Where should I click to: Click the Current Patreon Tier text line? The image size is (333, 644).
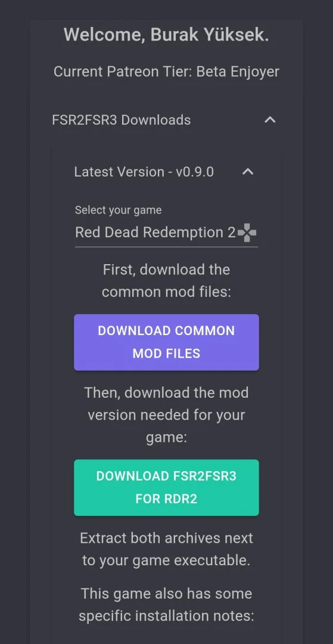pyautogui.click(x=166, y=72)
